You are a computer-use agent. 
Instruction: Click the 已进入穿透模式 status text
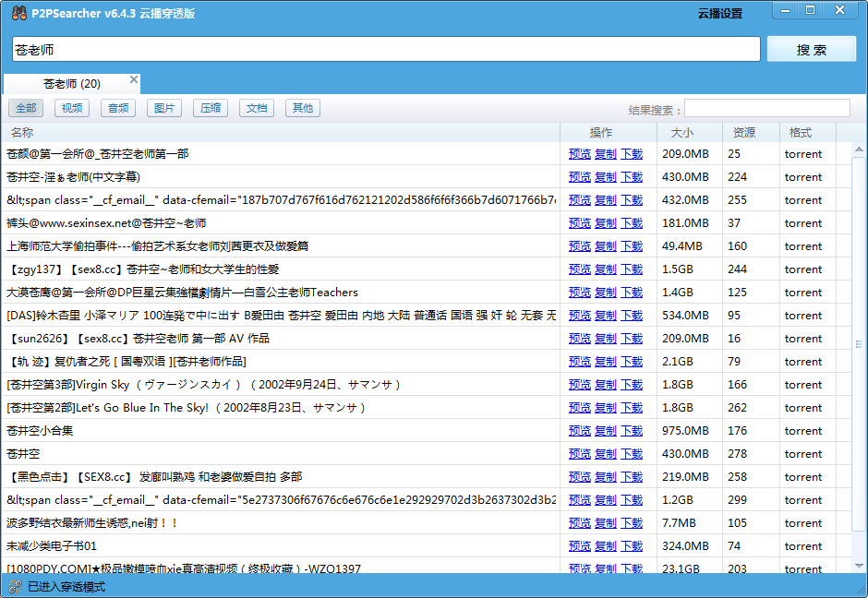coord(66,586)
